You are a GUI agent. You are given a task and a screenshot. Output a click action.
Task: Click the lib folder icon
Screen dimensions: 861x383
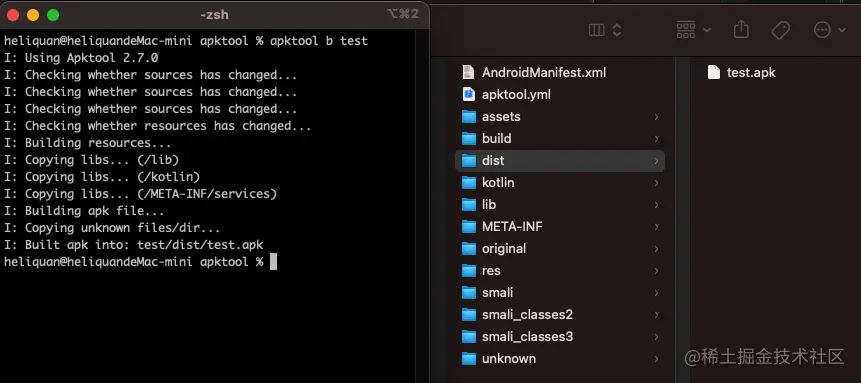pyautogui.click(x=469, y=204)
